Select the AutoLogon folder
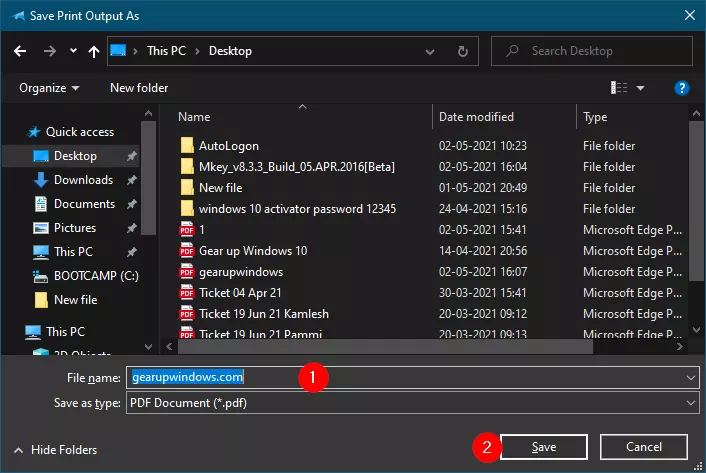 (229, 146)
